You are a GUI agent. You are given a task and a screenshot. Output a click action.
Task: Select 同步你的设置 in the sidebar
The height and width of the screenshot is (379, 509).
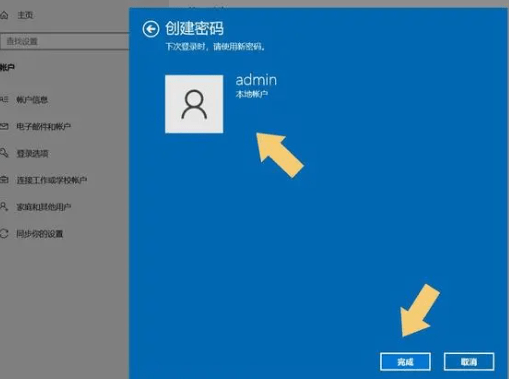[x=40, y=234]
